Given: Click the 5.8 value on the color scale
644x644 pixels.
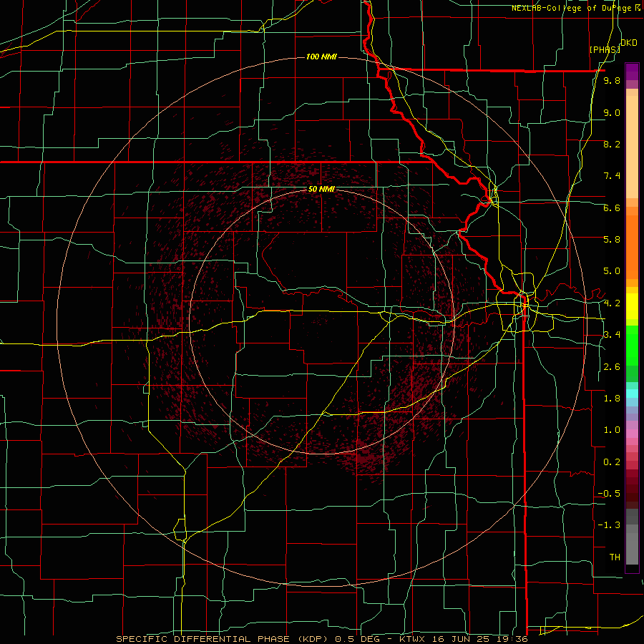Looking at the screenshot, I should pyautogui.click(x=612, y=240).
